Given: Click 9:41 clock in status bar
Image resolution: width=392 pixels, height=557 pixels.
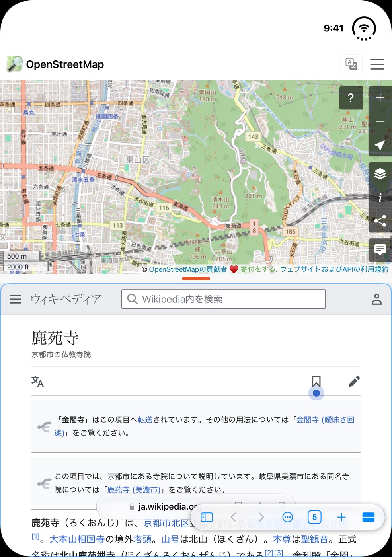Looking at the screenshot, I should [x=333, y=28].
